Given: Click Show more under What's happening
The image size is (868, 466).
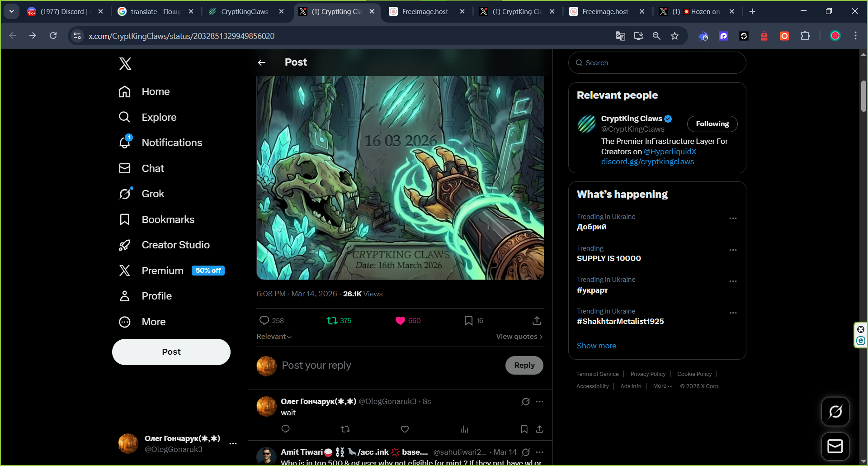Looking at the screenshot, I should 596,346.
